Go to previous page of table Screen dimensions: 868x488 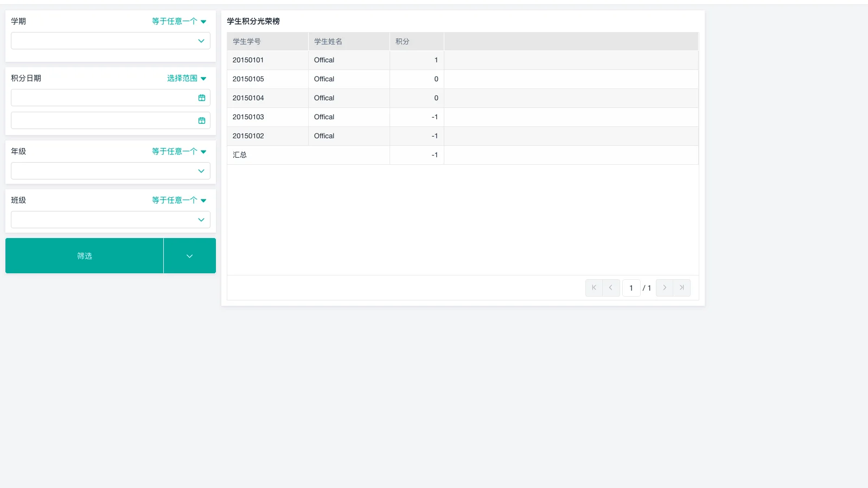(x=611, y=288)
